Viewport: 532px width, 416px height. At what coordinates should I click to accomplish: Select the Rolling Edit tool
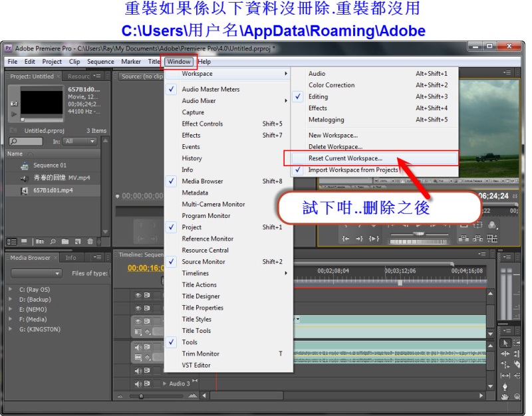(x=517, y=354)
